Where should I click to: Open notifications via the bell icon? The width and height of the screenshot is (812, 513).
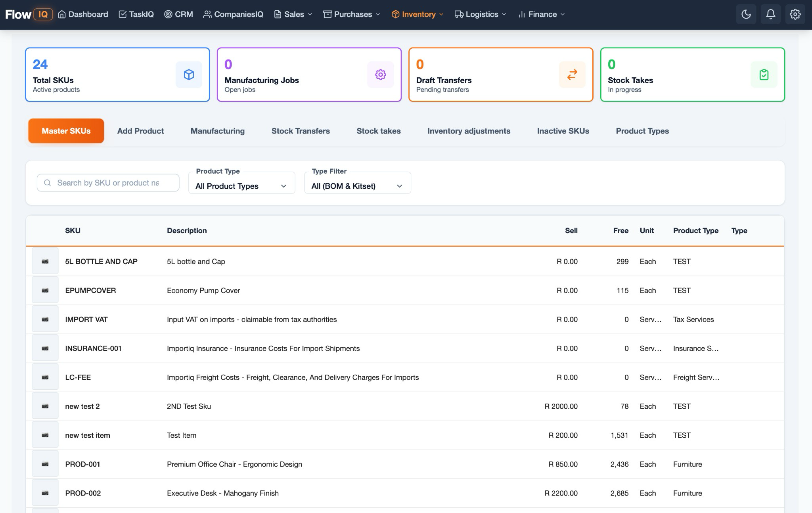[x=770, y=14]
